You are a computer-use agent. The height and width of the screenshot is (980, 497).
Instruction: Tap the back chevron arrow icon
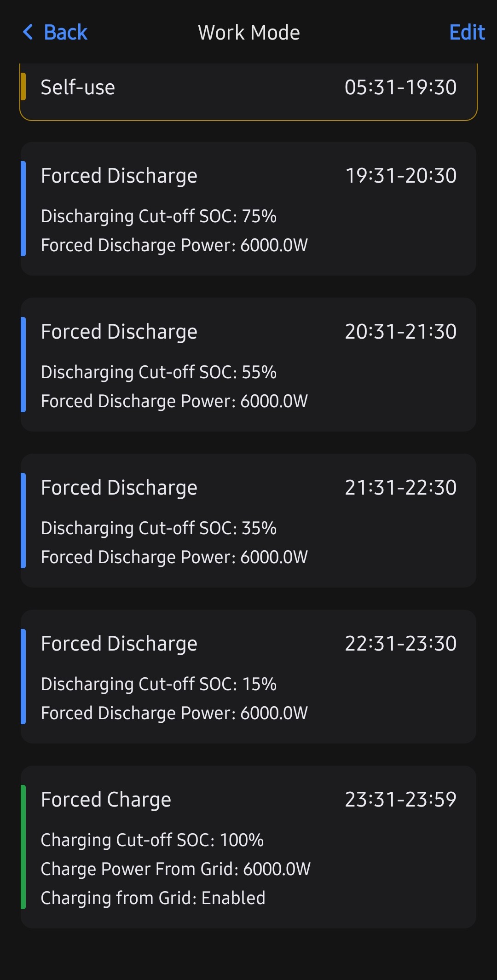point(28,32)
